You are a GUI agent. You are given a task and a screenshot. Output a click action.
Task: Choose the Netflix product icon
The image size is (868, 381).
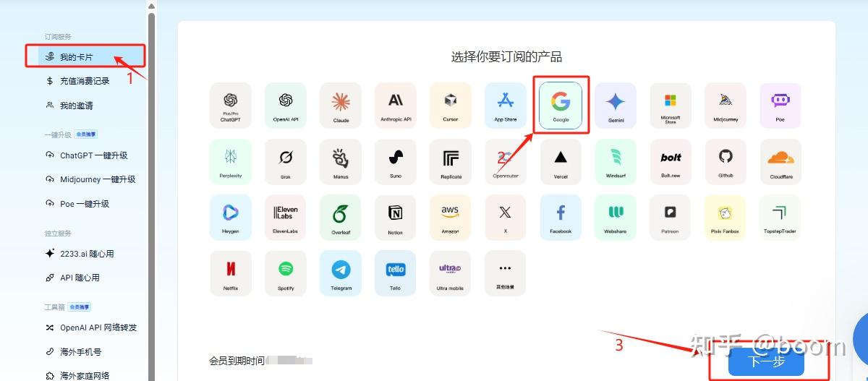tap(231, 273)
